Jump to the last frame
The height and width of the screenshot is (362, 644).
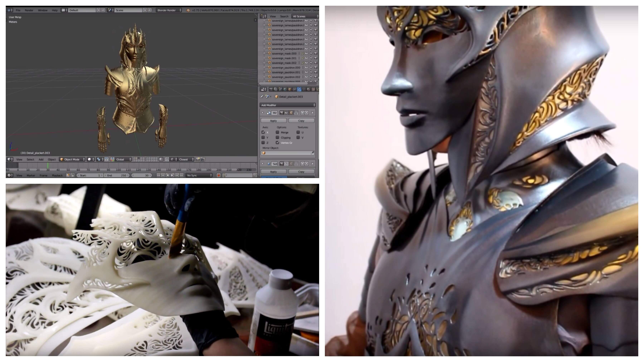pyautogui.click(x=182, y=175)
